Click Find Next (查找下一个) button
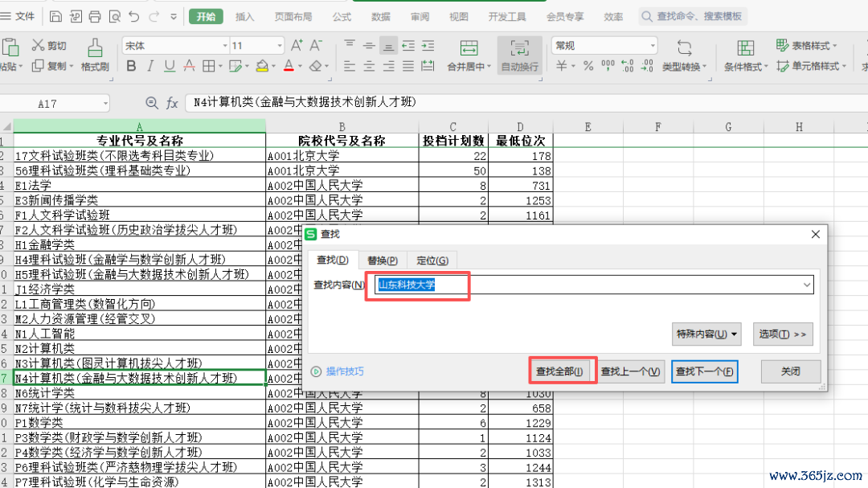This screenshot has height=488, width=868. coord(705,371)
